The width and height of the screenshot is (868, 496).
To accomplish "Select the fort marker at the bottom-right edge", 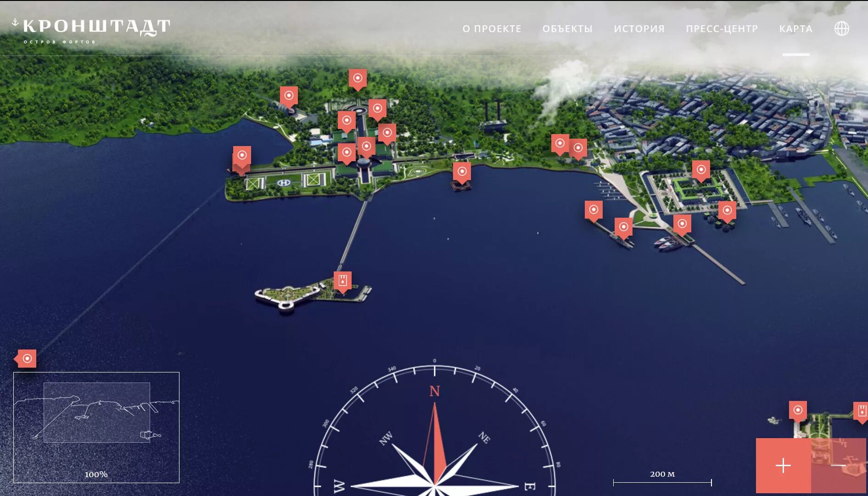I will [861, 412].
